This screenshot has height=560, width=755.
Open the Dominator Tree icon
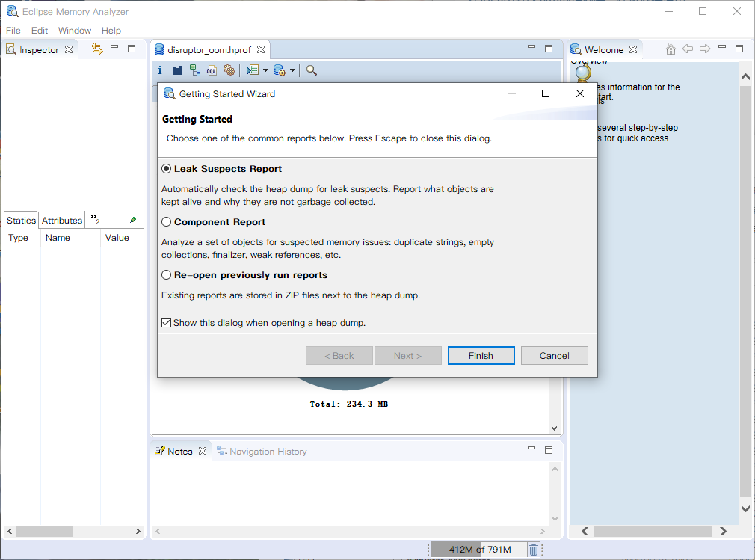click(194, 70)
